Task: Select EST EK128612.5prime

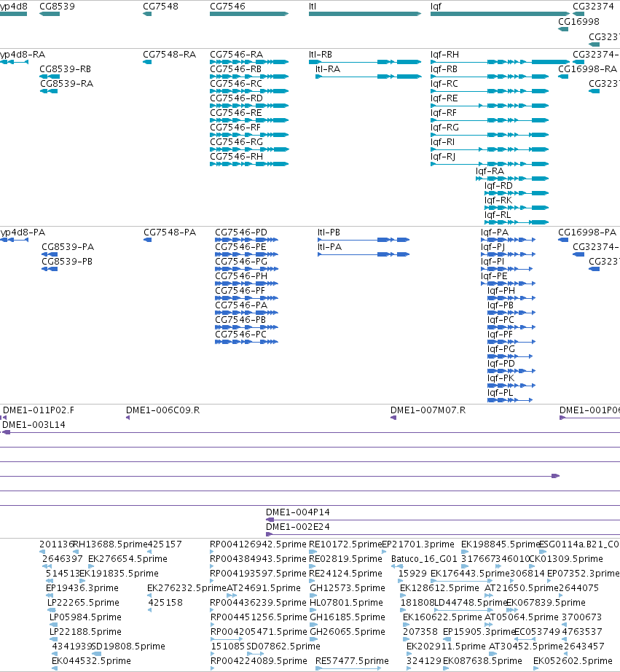Action: pyautogui.click(x=439, y=588)
